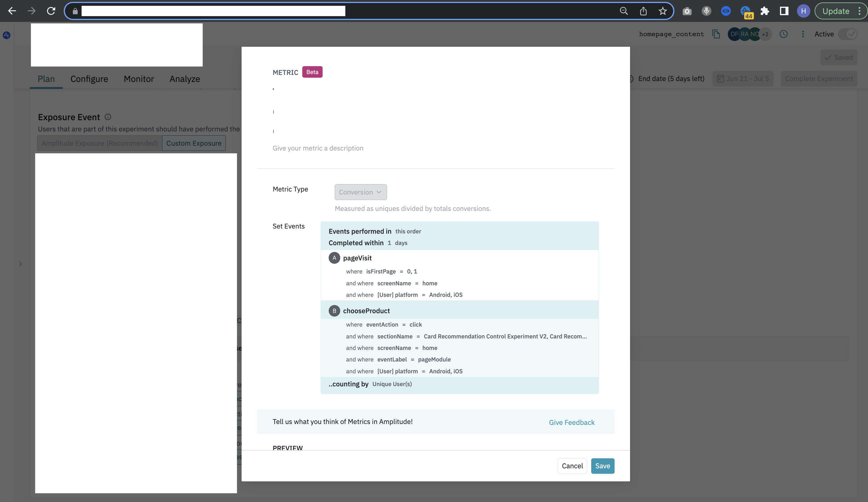Viewport: 868px width, 502px height.
Task: Open the history clock icon
Action: coord(784,34)
